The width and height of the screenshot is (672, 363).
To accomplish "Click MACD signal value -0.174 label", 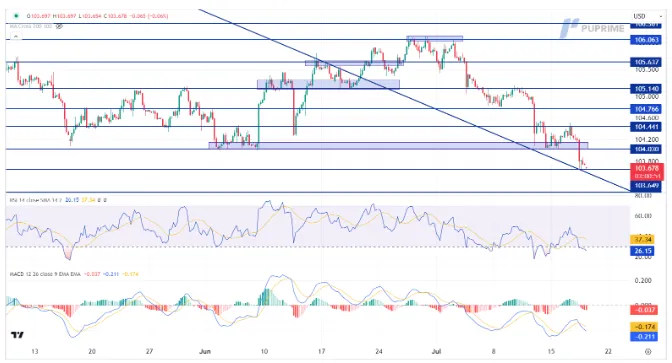I will pyautogui.click(x=643, y=327).
